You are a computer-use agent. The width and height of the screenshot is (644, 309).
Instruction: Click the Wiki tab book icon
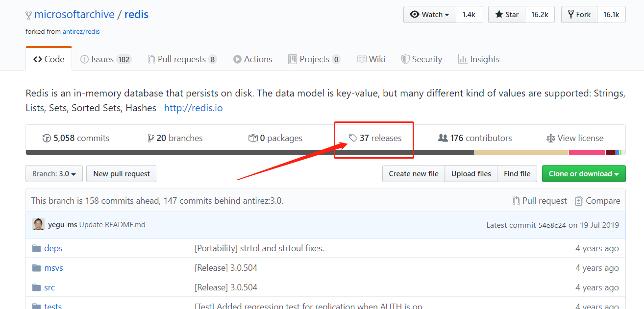(x=362, y=59)
